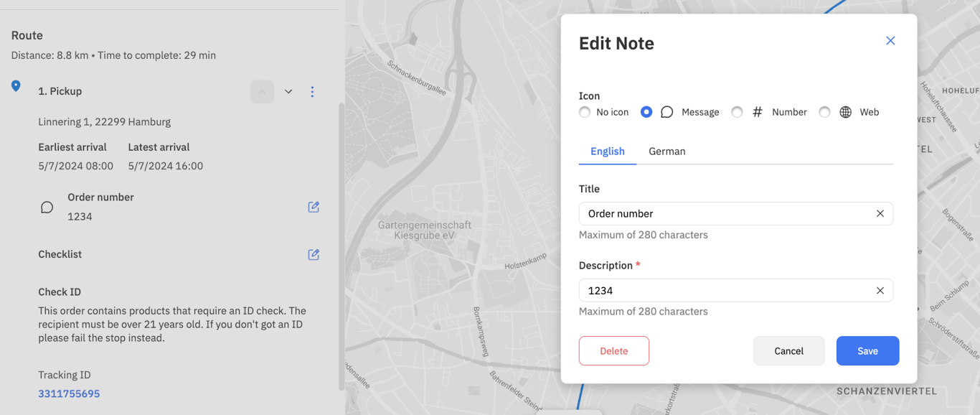The height and width of the screenshot is (415, 980).
Task: Expand the Pickup stop chevron
Action: (288, 92)
